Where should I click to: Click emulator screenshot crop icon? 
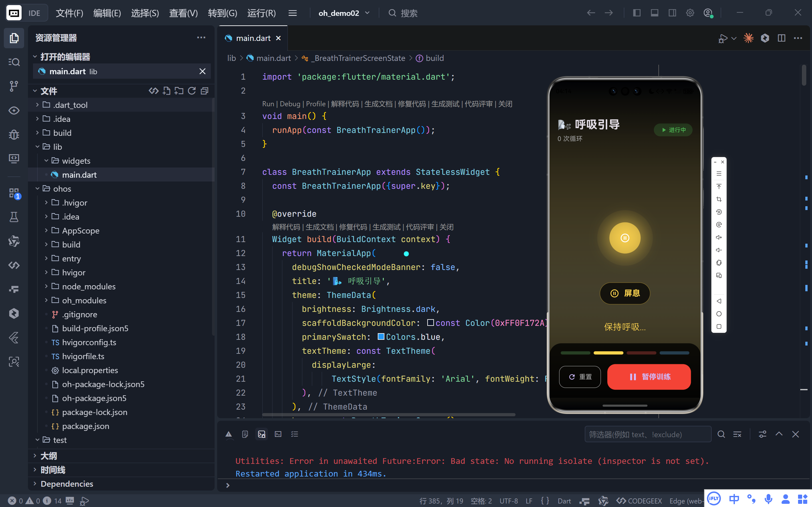(719, 199)
